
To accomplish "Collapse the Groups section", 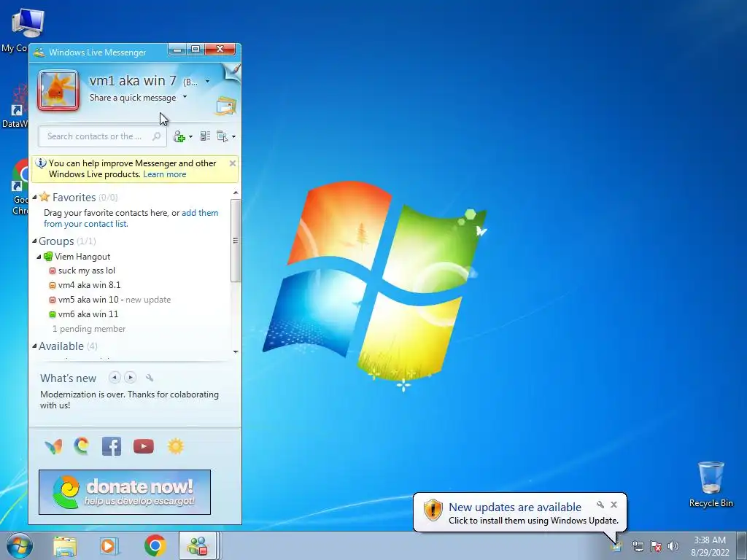I will pos(34,241).
